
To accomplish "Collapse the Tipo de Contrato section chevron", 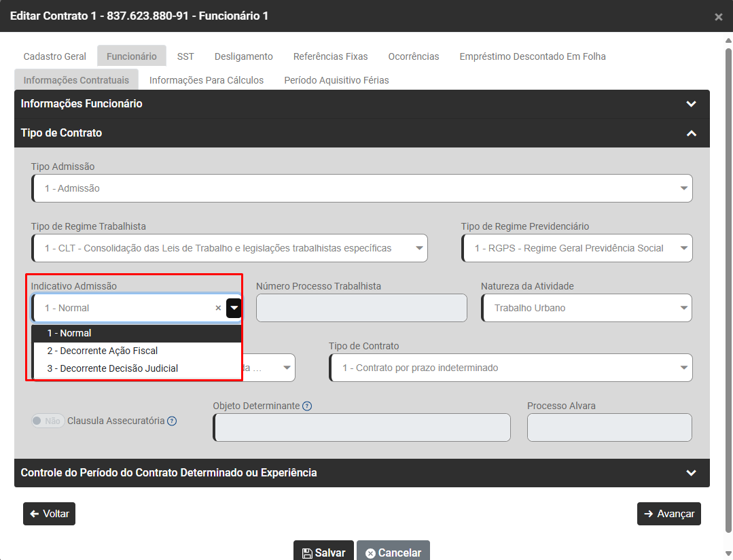I will (691, 133).
